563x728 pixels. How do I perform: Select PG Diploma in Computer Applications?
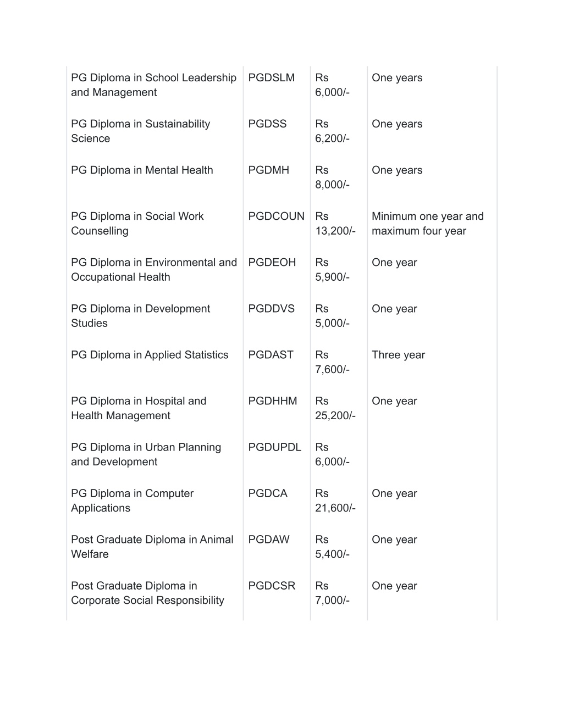[x=132, y=501]
